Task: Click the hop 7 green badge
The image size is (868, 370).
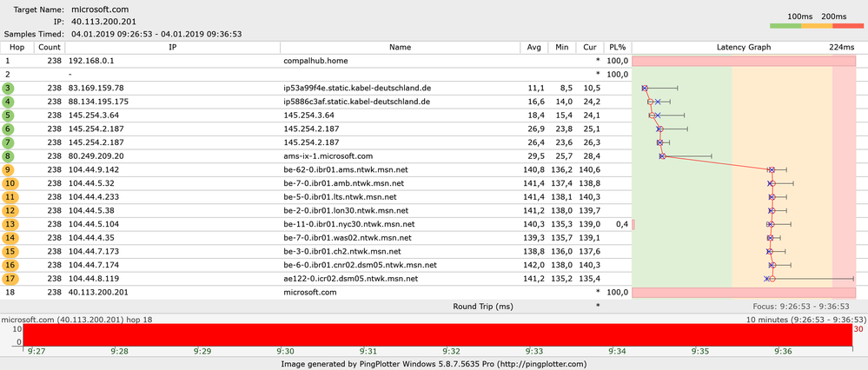Action: (9, 142)
